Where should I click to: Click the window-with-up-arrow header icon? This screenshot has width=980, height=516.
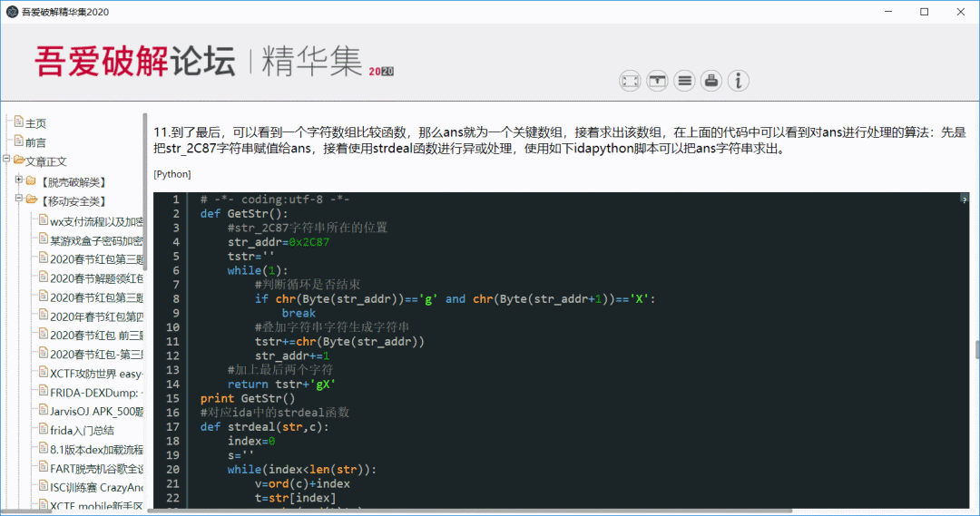pyautogui.click(x=657, y=81)
